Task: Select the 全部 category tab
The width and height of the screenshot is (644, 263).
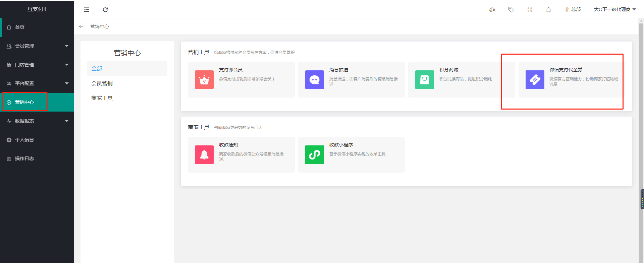Action: (x=127, y=69)
